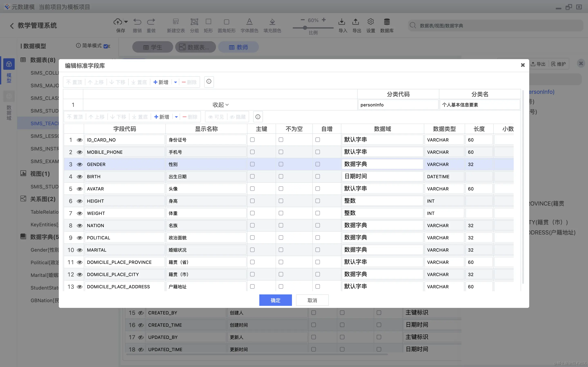
Task: Click the personInfo category code field
Action: [x=398, y=105]
